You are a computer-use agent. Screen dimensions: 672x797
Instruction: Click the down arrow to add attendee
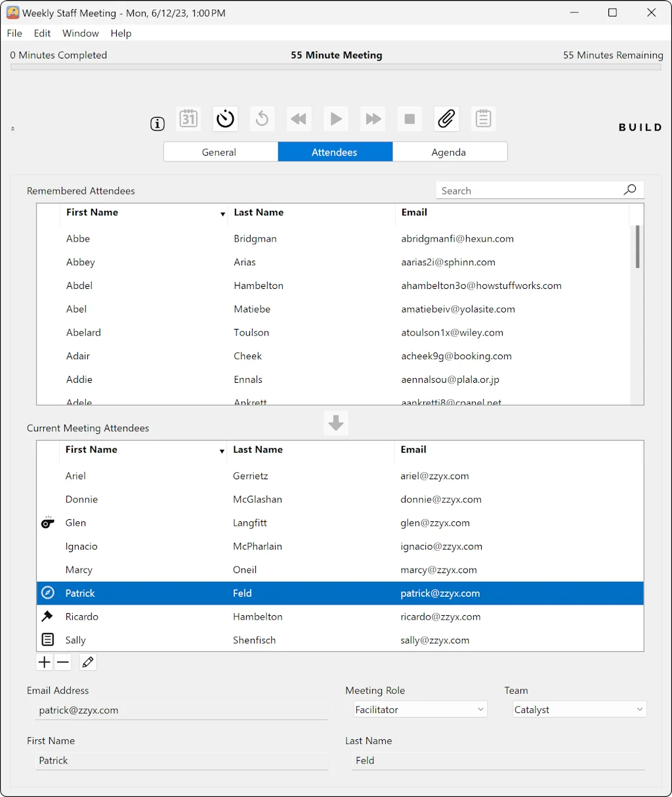(x=336, y=423)
